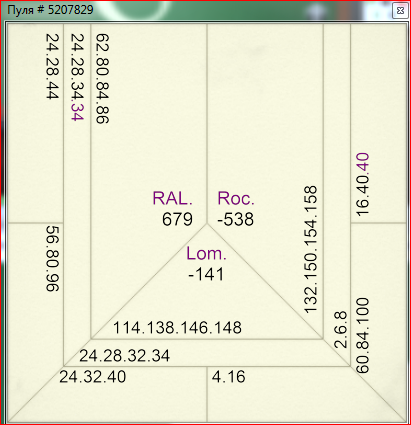Click the 114.138.146.148 score row
Screen dimensions: 411x425
[177, 328]
